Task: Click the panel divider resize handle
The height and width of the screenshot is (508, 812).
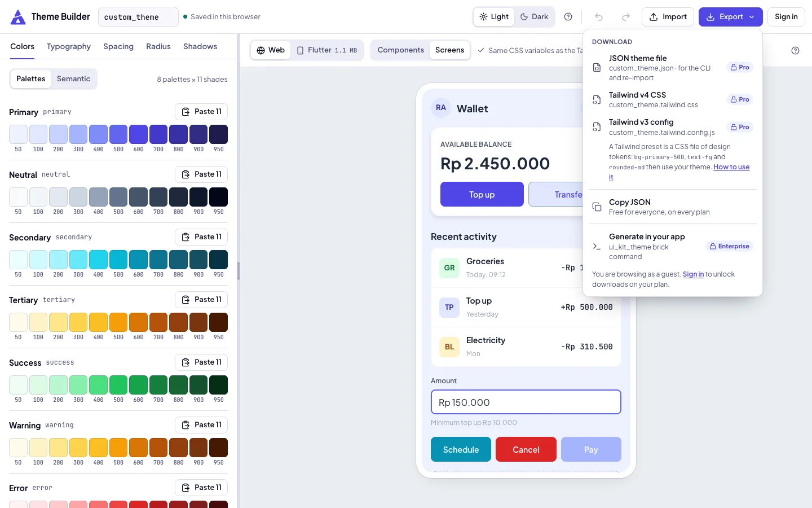Action: [x=239, y=271]
